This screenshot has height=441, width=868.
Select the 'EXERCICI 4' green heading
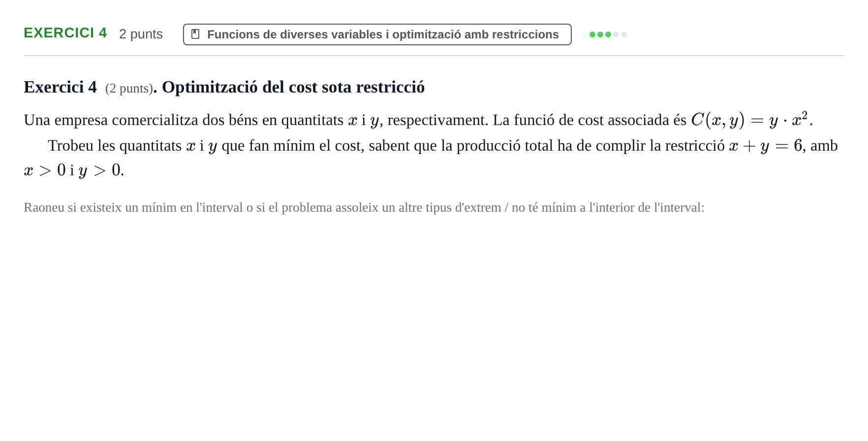[65, 33]
